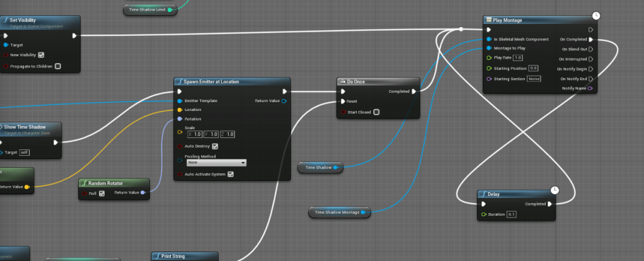This screenshot has height=261, width=644.
Task: Click the Delay Duration value field
Action: [512, 214]
